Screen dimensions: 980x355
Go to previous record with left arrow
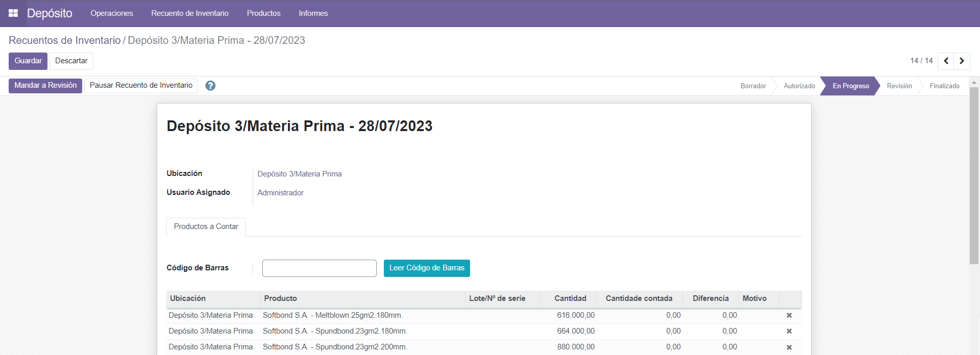pos(946,61)
